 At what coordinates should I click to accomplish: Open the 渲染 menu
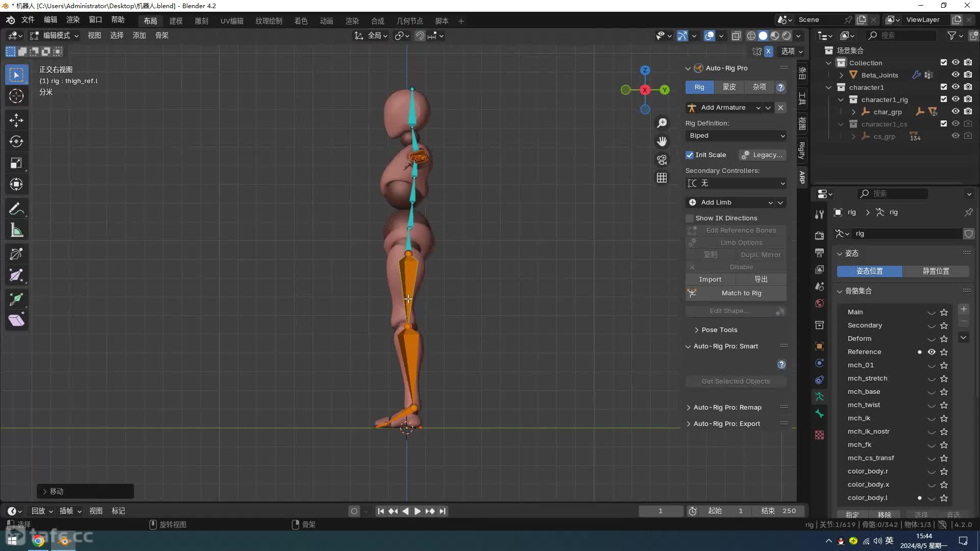coord(73,20)
